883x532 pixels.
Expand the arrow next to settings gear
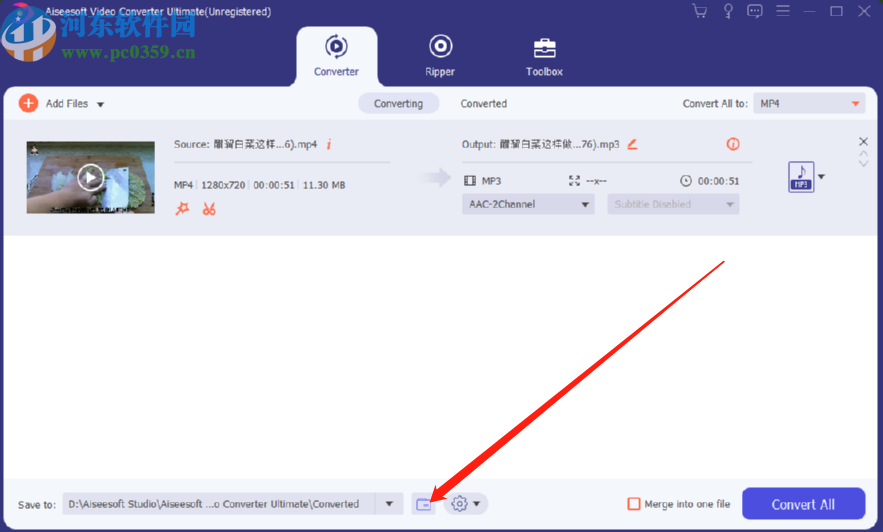[x=477, y=504]
